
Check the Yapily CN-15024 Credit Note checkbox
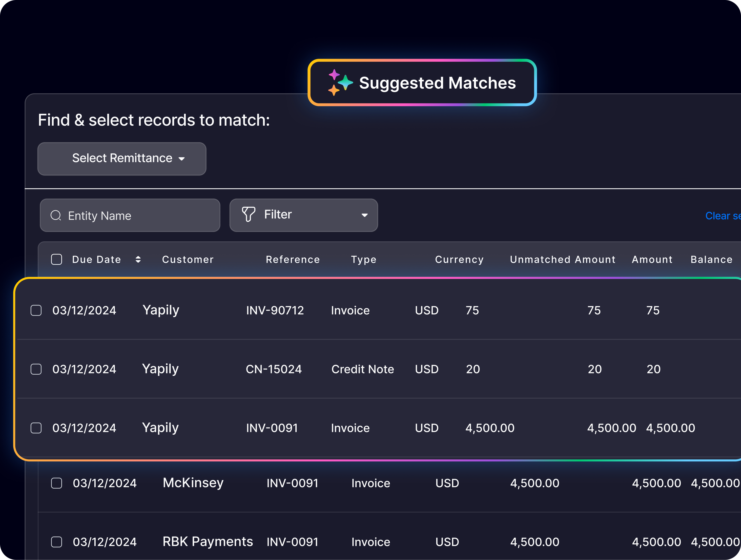[x=36, y=369]
